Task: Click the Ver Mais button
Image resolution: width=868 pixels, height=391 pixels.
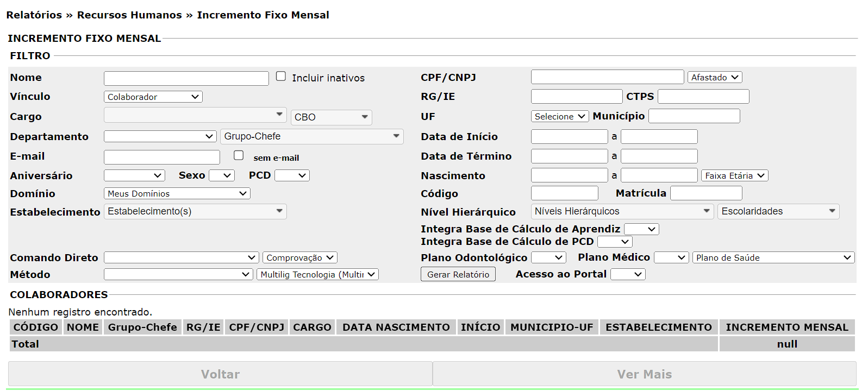Action: 644,374
